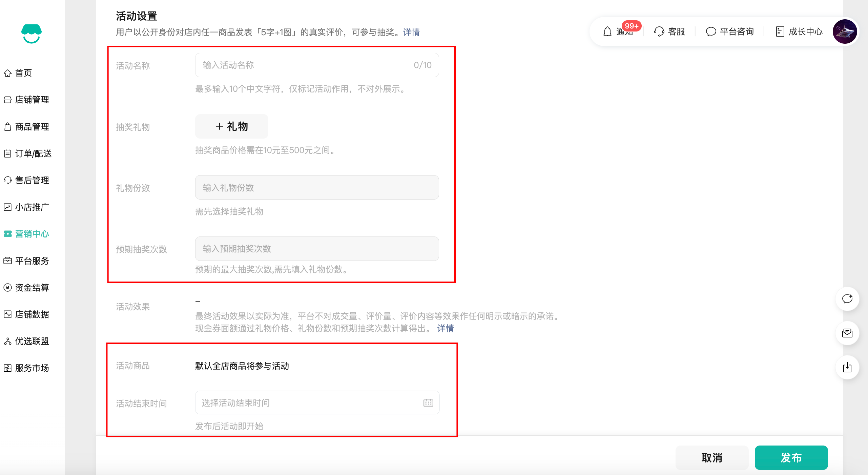
Task: Click floating mail envelope icon
Action: (847, 333)
